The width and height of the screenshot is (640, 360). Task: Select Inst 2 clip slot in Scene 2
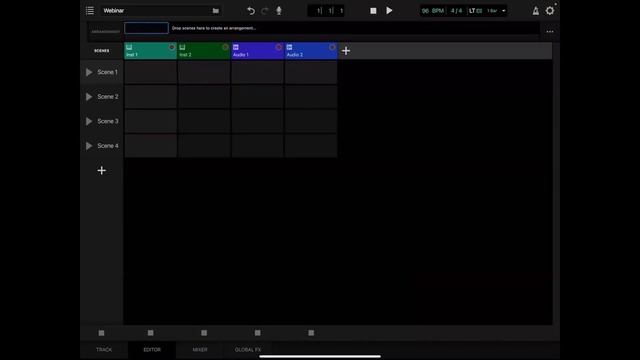(204, 97)
